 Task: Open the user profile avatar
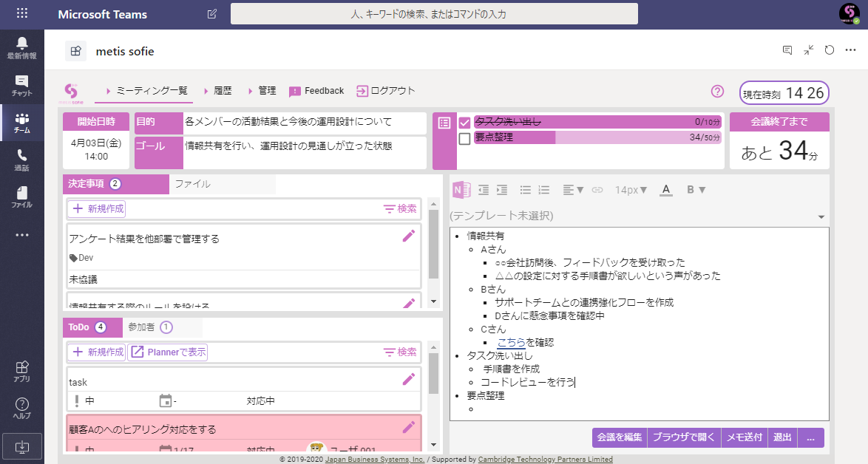tap(850, 13)
